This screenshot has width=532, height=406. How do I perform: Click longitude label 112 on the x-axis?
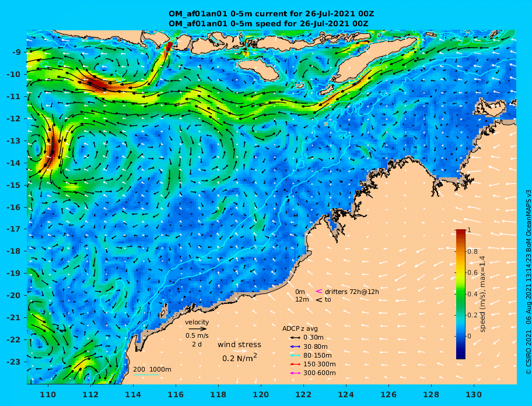coord(90,394)
